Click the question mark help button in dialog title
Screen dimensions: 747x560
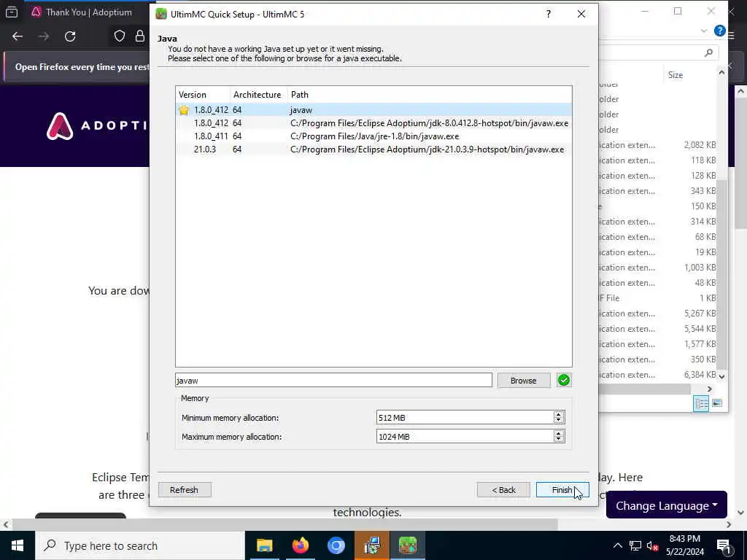(x=549, y=14)
